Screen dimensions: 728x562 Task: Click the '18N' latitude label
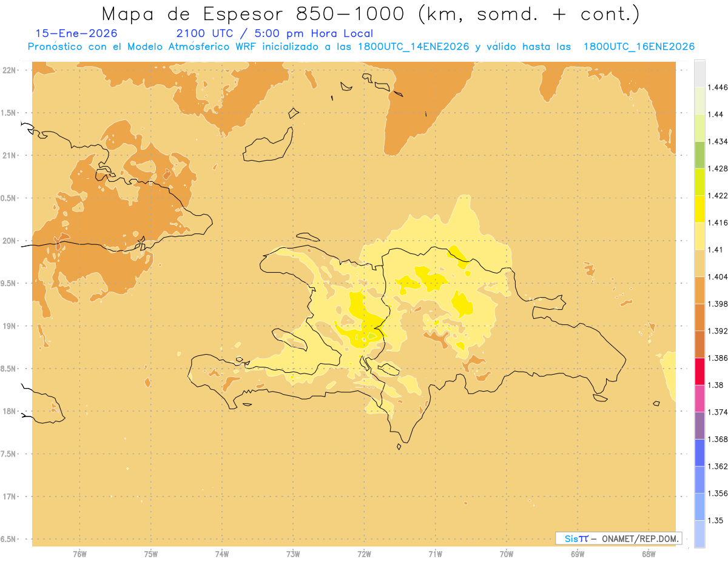(x=10, y=411)
